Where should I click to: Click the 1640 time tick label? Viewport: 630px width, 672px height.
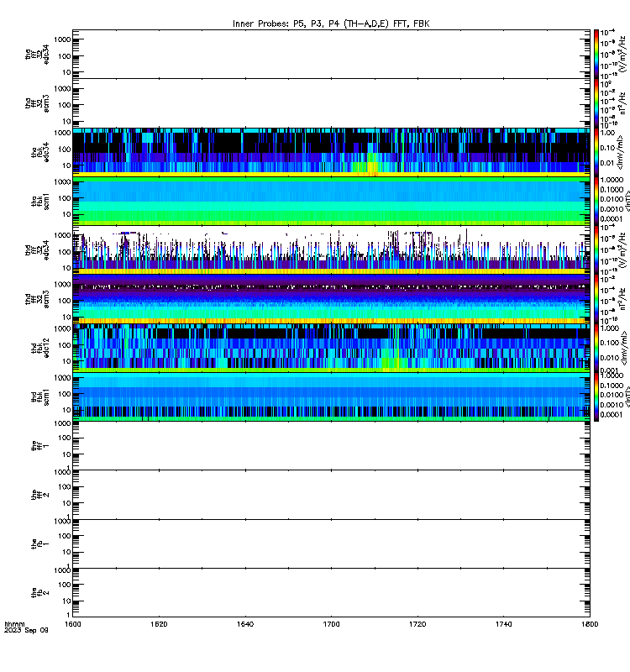[x=245, y=624]
